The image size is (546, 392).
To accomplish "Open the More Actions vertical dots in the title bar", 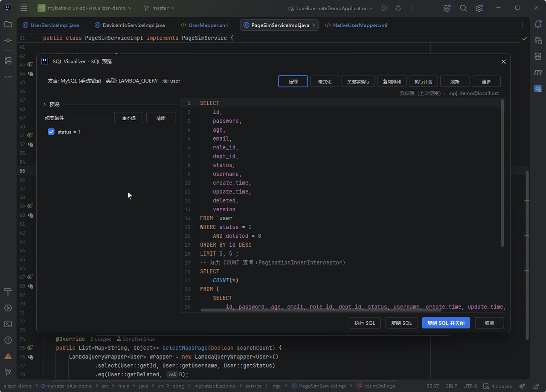I will (412, 8).
